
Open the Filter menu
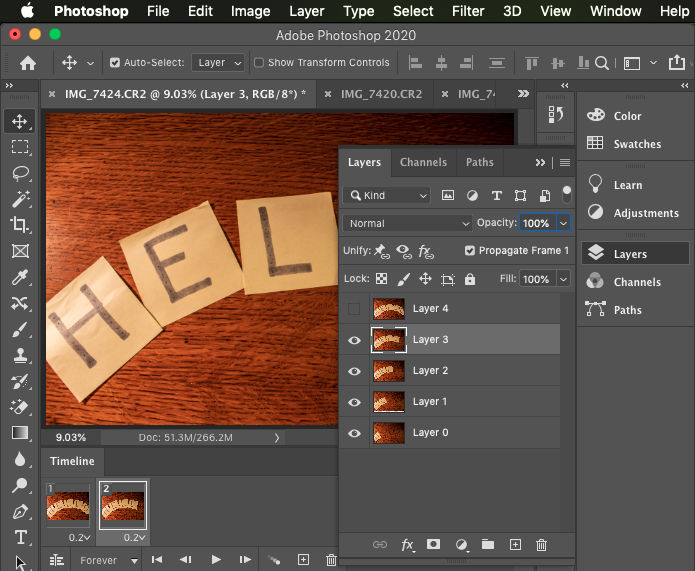(467, 11)
